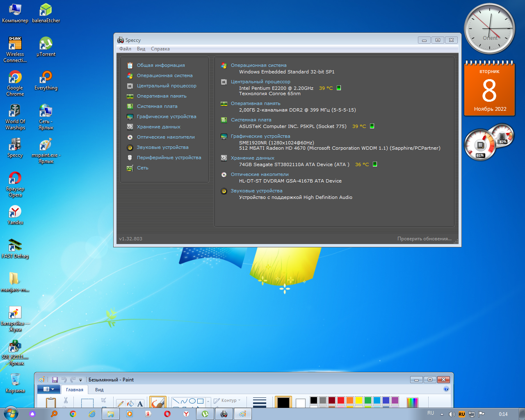The width and height of the screenshot is (525, 420).
Task: Choose the Brushes tool in Paint
Action: [x=157, y=402]
